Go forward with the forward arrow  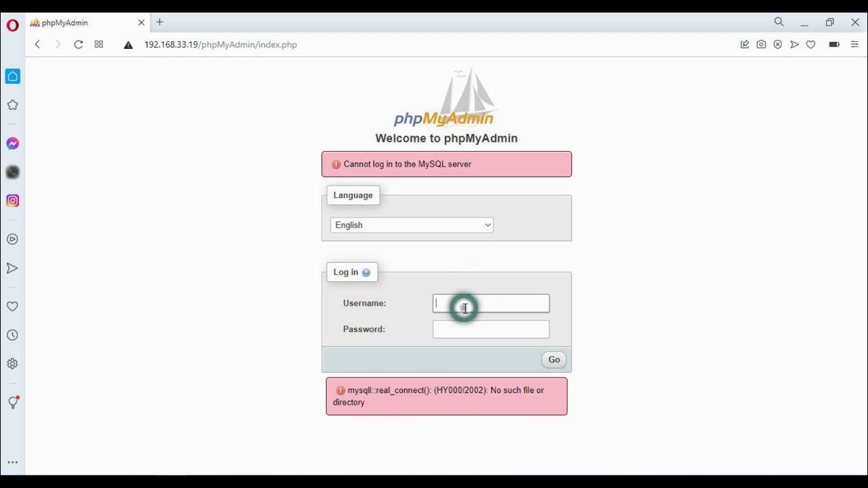pos(58,45)
